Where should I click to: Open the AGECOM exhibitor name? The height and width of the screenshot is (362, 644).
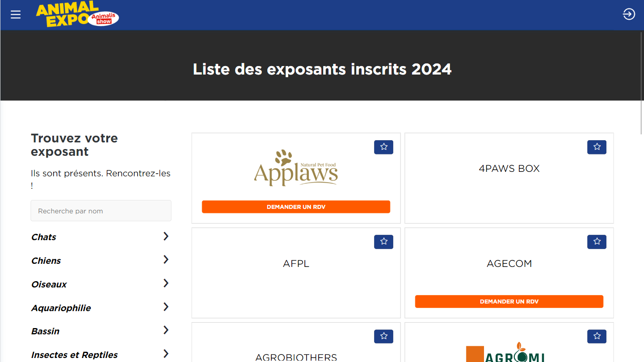509,263
